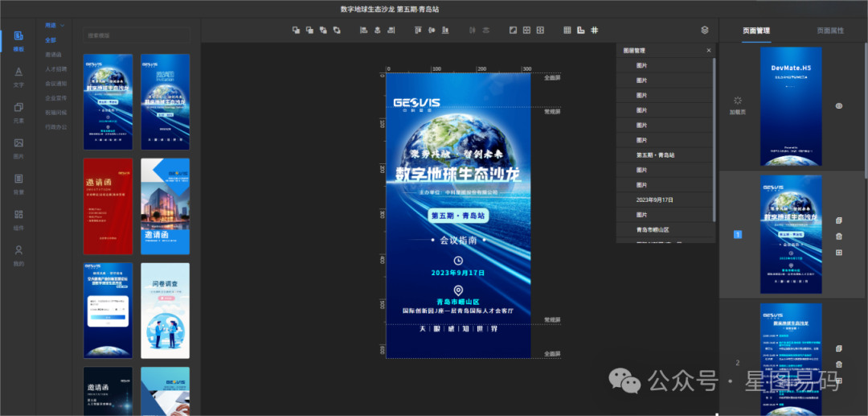Select the 全部 template category
The width and height of the screenshot is (868, 416).
[x=51, y=40]
